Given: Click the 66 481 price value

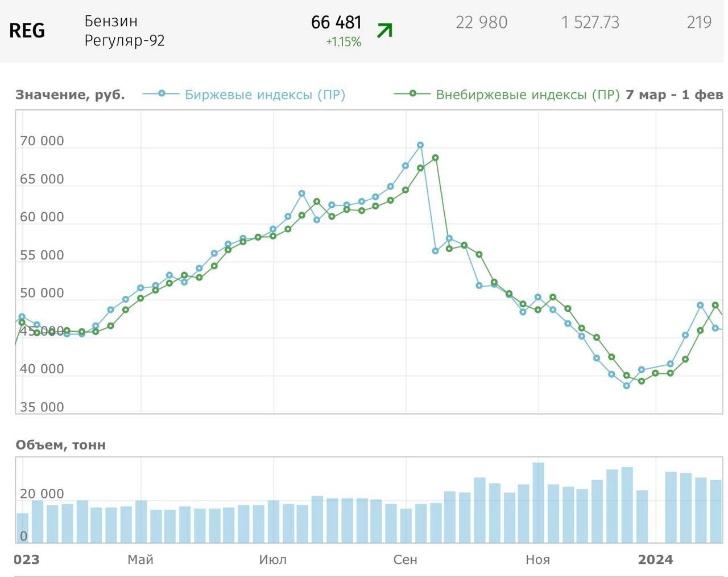Looking at the screenshot, I should click(x=336, y=22).
